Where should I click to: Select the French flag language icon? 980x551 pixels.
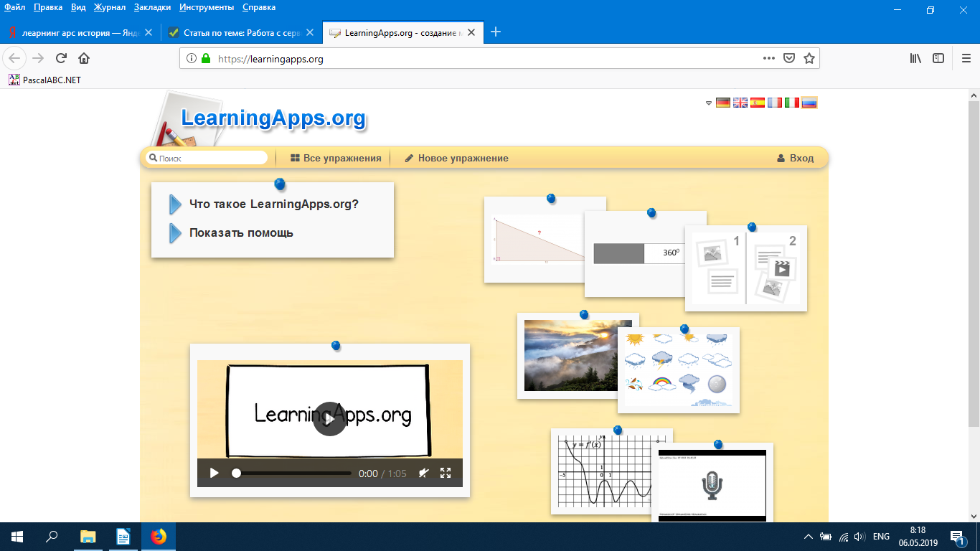click(x=775, y=103)
